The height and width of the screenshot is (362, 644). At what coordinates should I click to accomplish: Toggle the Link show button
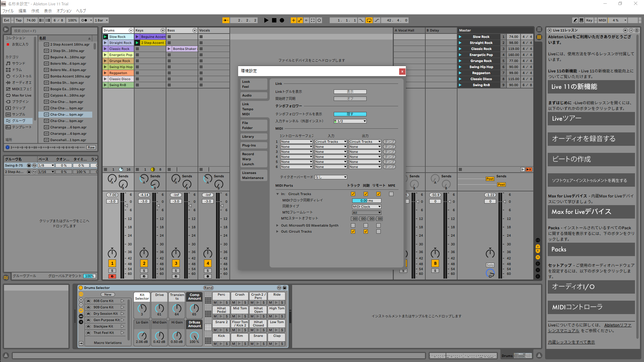click(350, 92)
